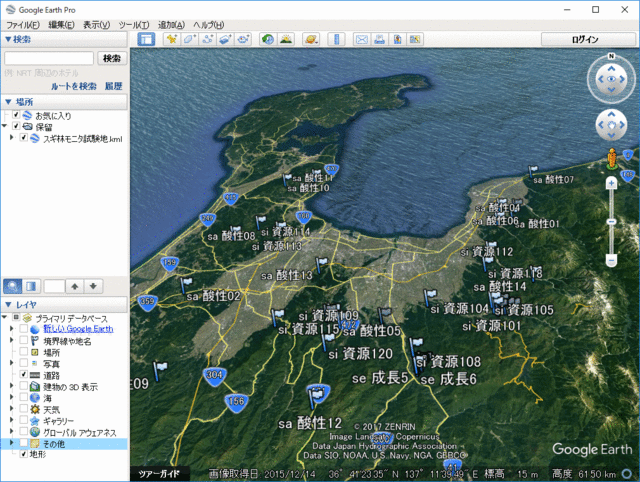Enable the 天気 layer checkbox
The height and width of the screenshot is (482, 640).
pos(24,409)
